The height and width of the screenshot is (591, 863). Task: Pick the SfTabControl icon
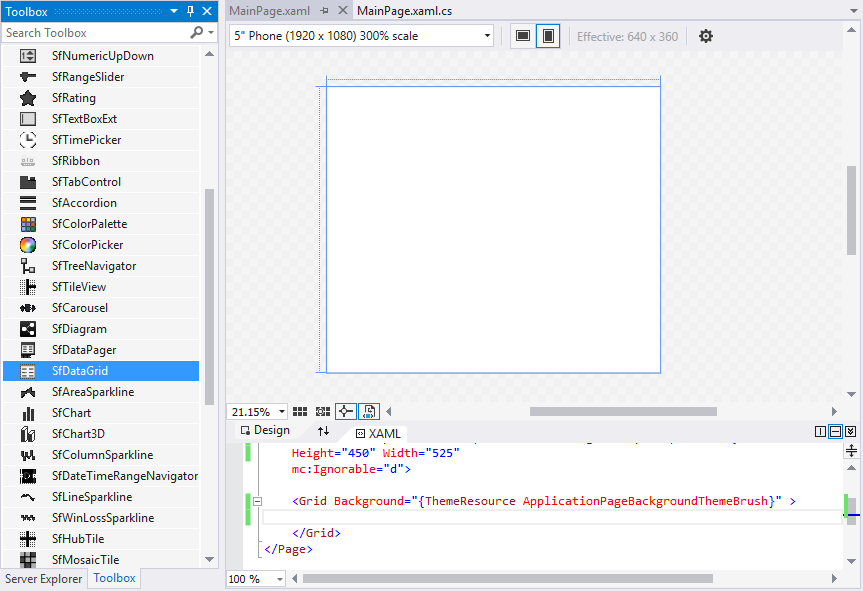[x=28, y=182]
